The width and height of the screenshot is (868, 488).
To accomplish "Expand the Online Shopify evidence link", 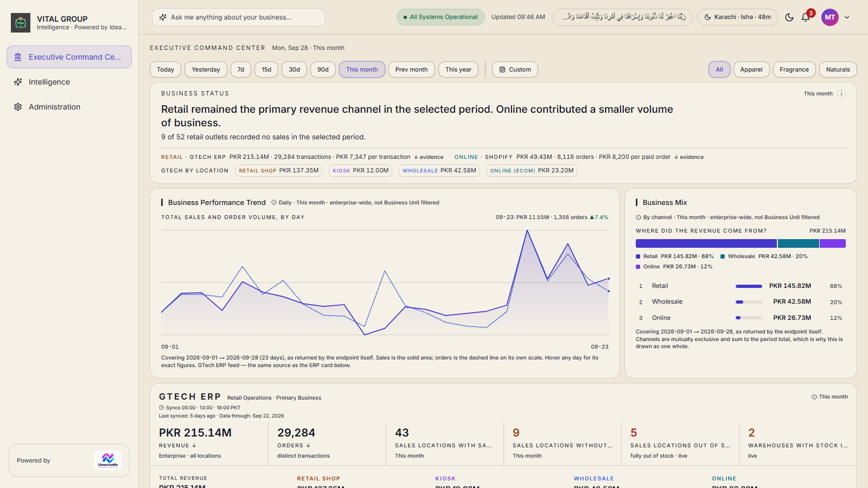I will tap(689, 157).
